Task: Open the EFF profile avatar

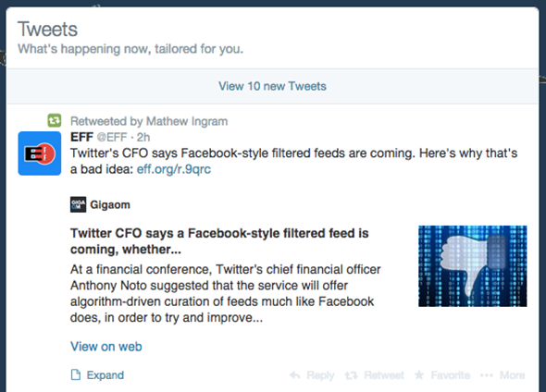Action: point(40,153)
